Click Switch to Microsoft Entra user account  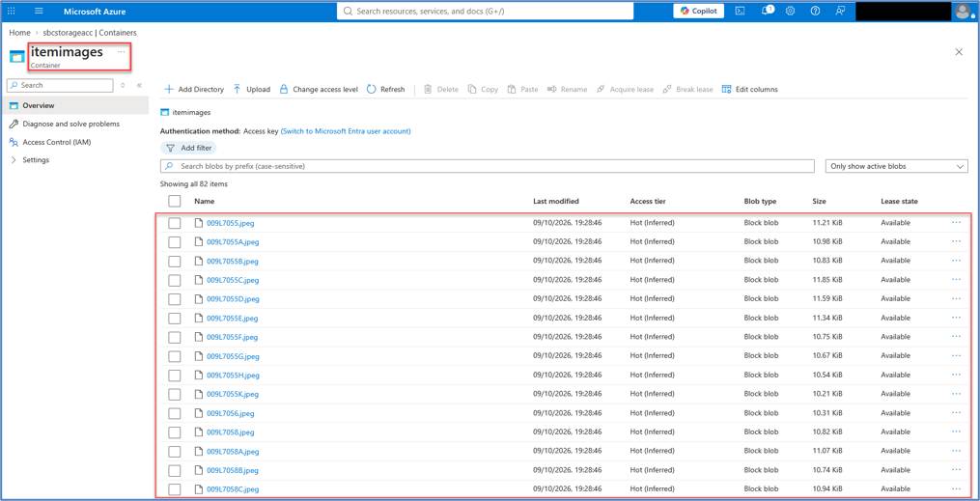click(346, 131)
